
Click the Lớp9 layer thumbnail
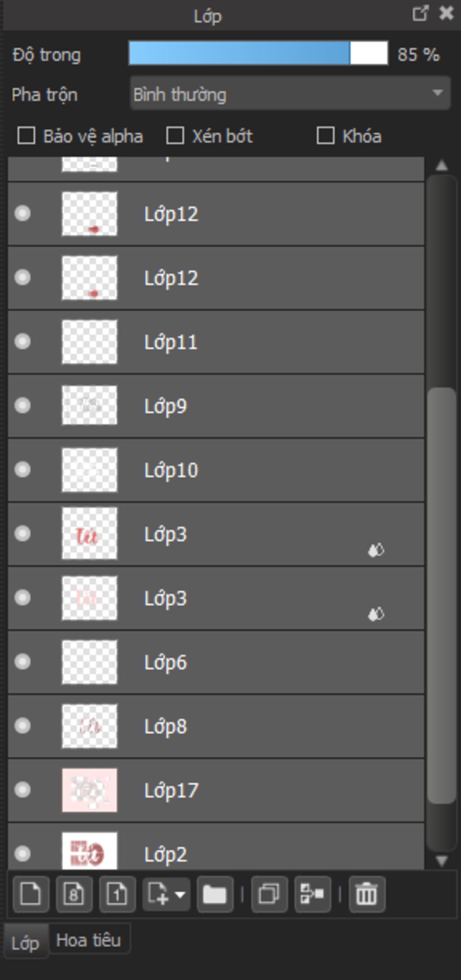pos(89,405)
